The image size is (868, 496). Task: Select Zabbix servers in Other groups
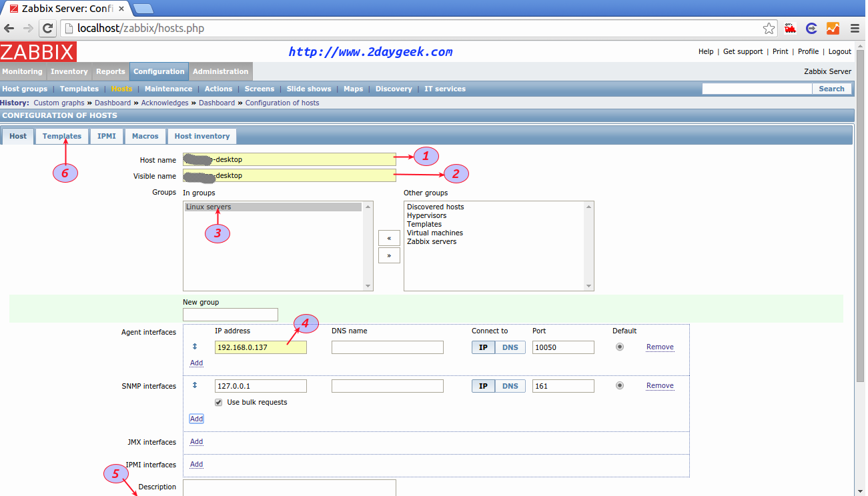[x=432, y=242]
